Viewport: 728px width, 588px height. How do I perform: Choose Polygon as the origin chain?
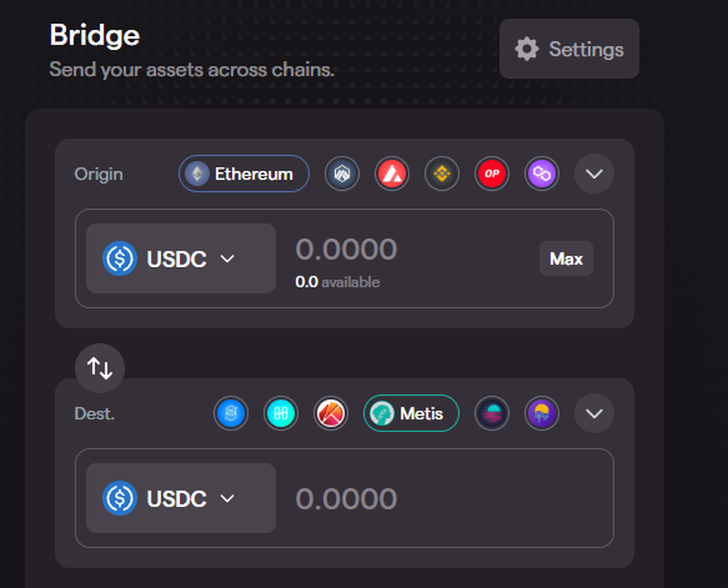tap(542, 175)
